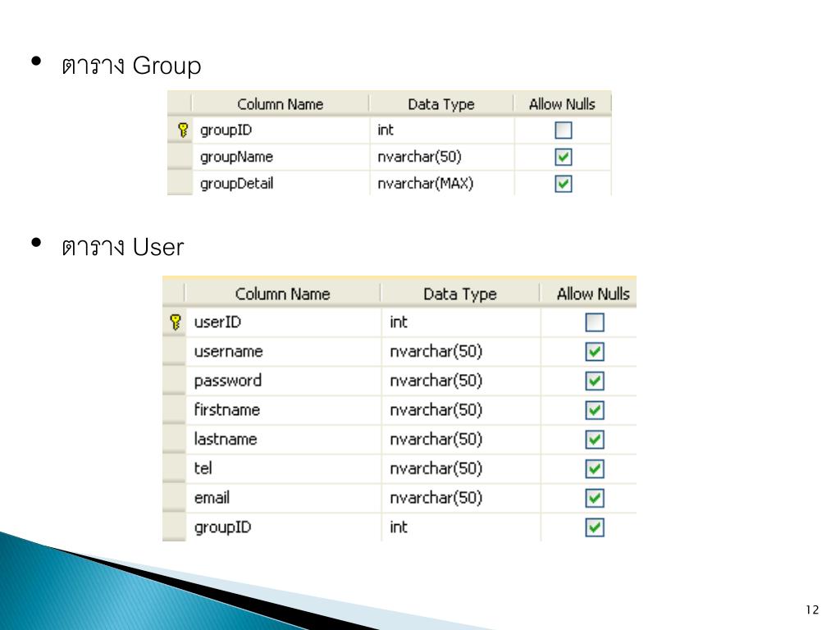Click nvarchar(50) data type of groupName
The height and width of the screenshot is (630, 840).
(x=442, y=157)
